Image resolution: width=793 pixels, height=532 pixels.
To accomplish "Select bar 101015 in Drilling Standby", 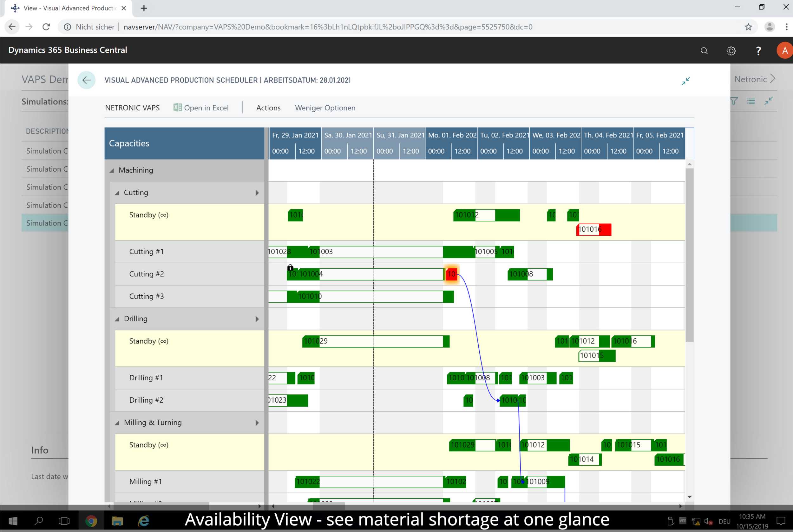I will (597, 356).
